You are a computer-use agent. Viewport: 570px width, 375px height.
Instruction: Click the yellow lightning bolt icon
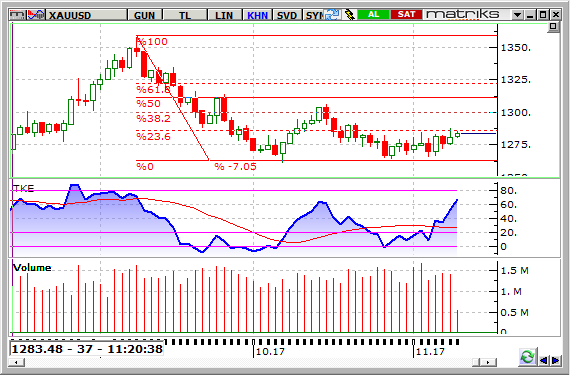[x=349, y=15]
